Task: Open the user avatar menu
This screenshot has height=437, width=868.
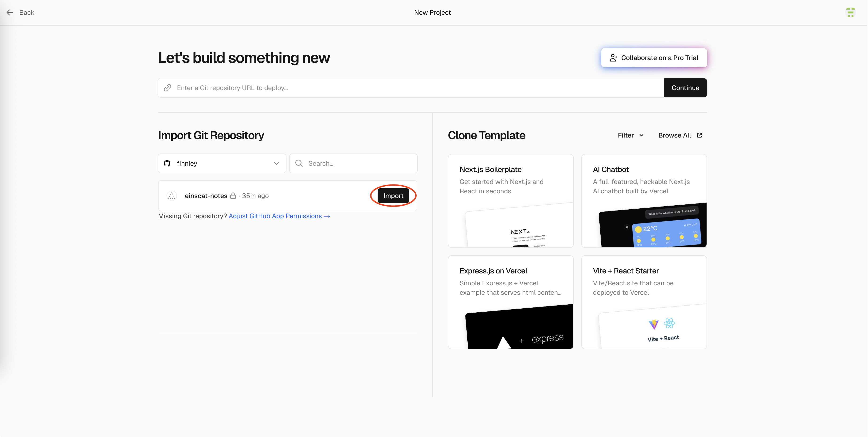Action: [x=850, y=12]
